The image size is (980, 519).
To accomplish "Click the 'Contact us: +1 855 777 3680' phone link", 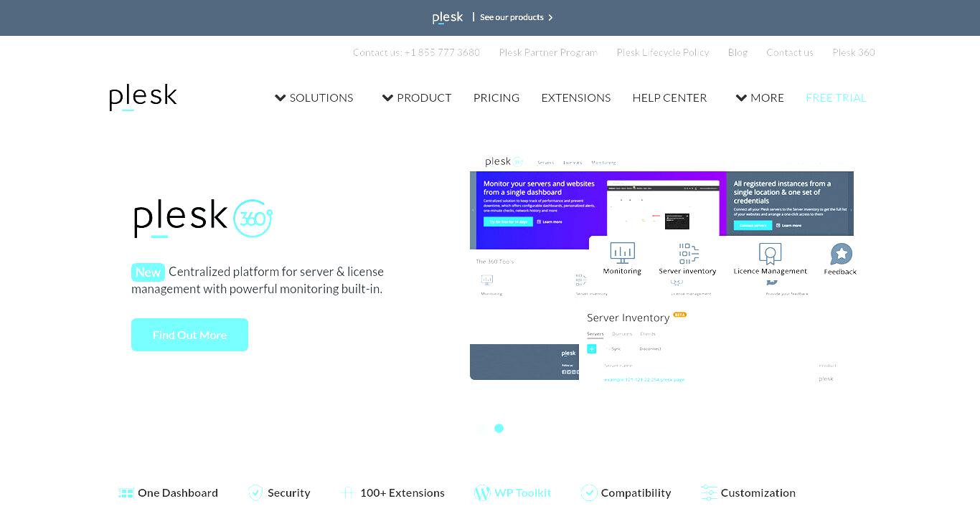I will [x=416, y=52].
